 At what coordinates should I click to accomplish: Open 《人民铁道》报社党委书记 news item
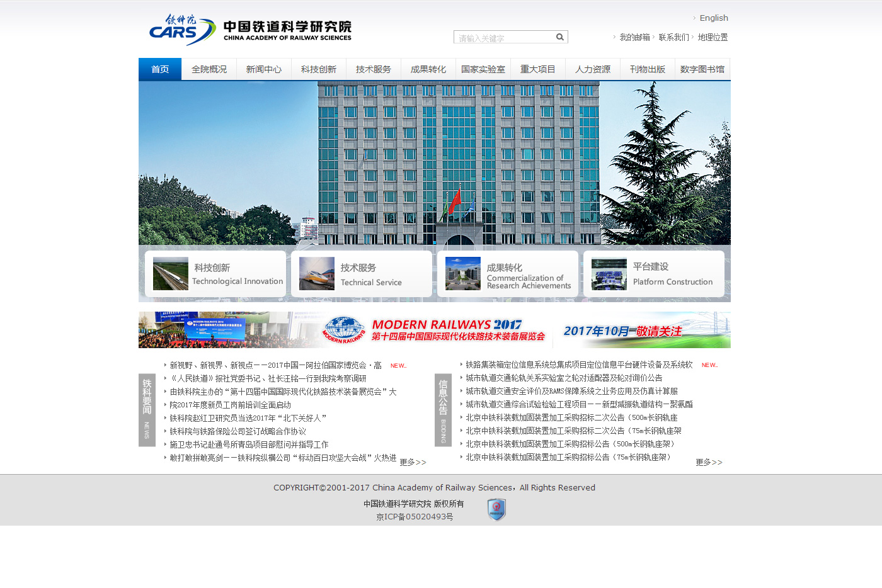268,378
